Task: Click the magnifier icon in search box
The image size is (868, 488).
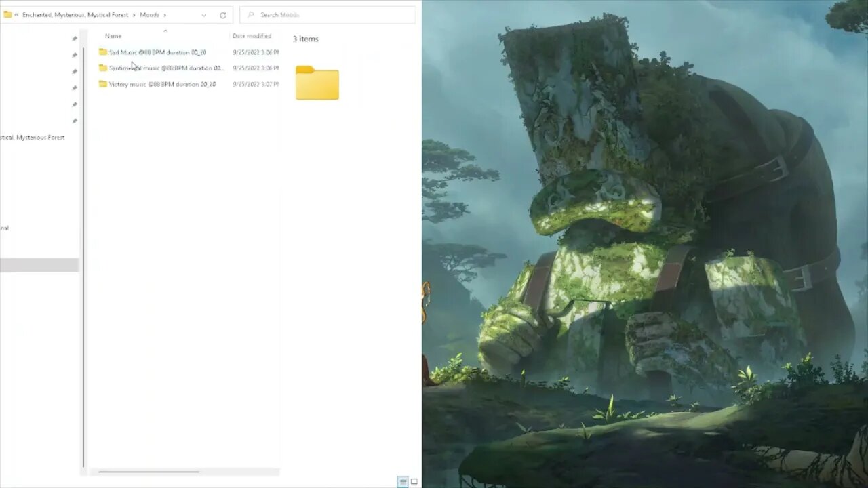Action: click(250, 14)
